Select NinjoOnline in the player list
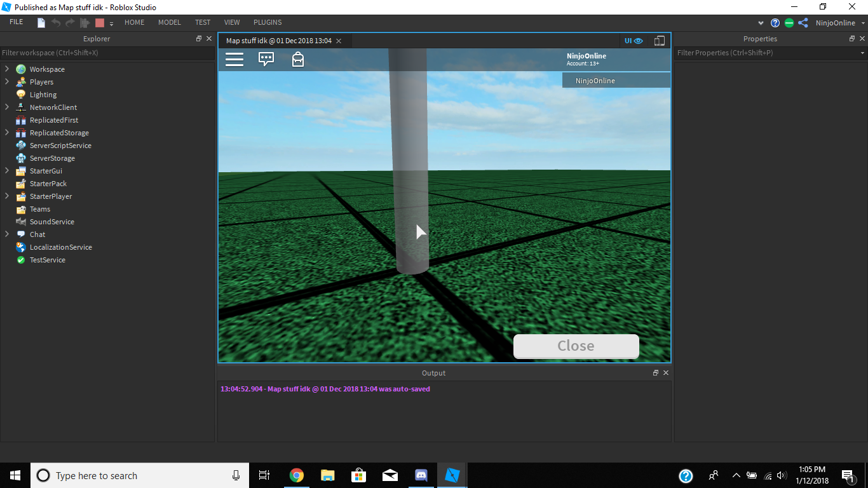Viewport: 868px width, 488px height. (x=616, y=81)
